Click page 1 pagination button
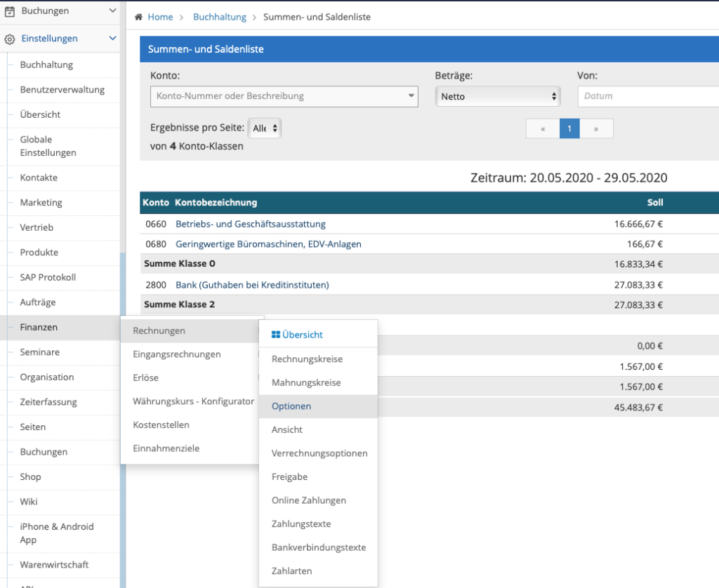The height and width of the screenshot is (588, 719). point(569,129)
